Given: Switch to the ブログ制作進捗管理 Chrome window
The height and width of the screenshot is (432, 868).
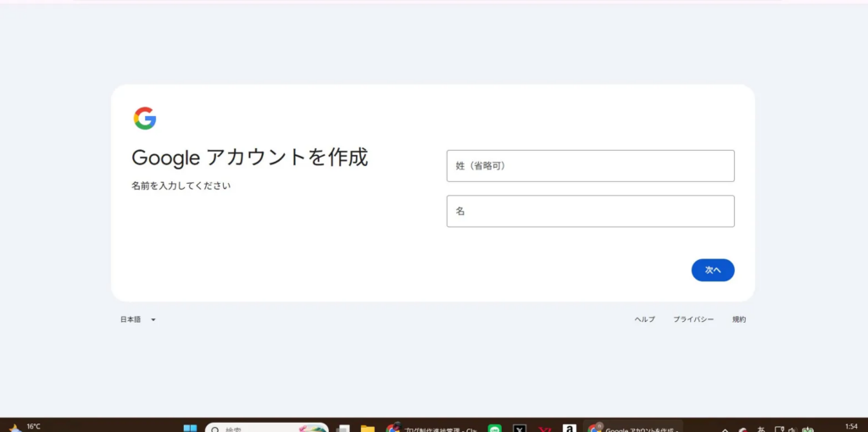Looking at the screenshot, I should coord(431,429).
